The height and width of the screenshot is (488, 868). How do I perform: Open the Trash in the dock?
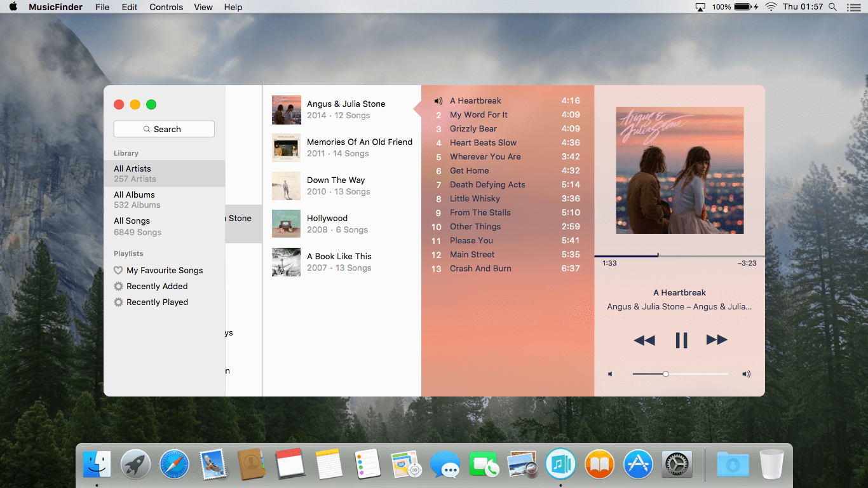click(x=771, y=464)
